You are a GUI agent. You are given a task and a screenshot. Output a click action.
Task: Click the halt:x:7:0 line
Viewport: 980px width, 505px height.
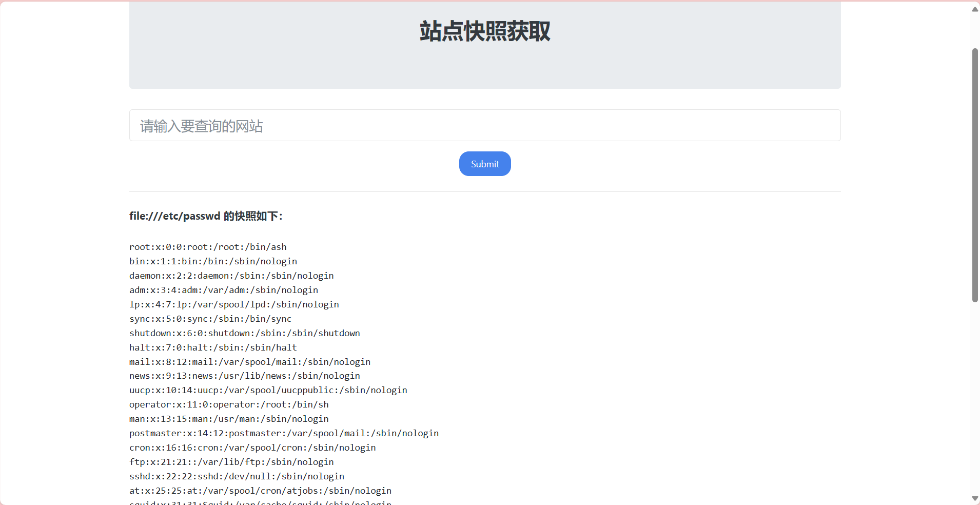click(x=213, y=347)
